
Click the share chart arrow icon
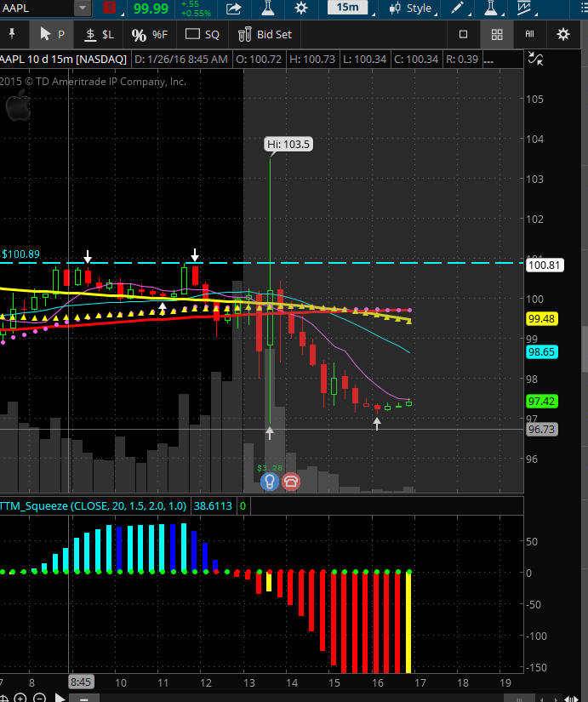[234, 9]
